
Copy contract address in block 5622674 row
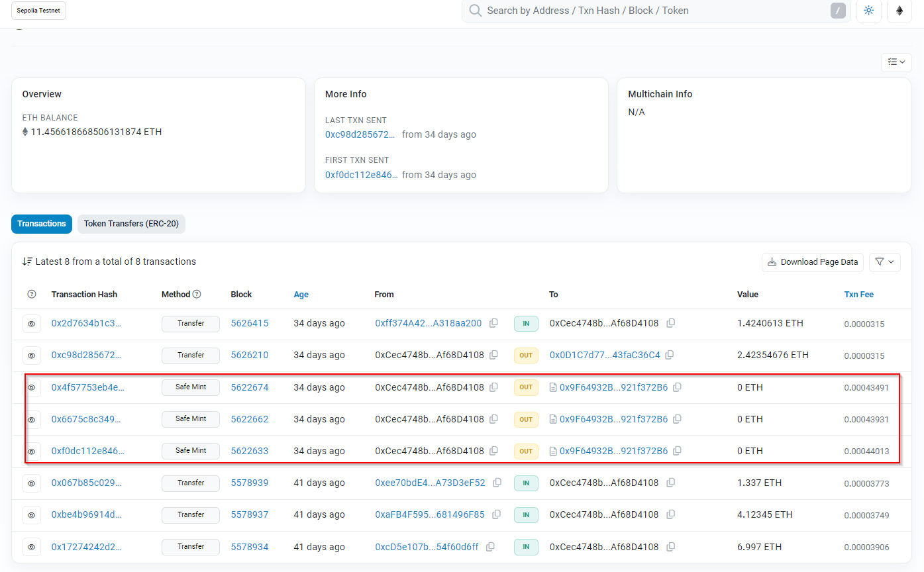coord(677,387)
